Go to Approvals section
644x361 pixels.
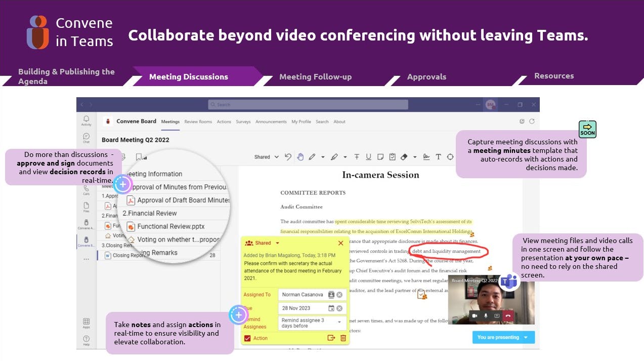(x=426, y=77)
